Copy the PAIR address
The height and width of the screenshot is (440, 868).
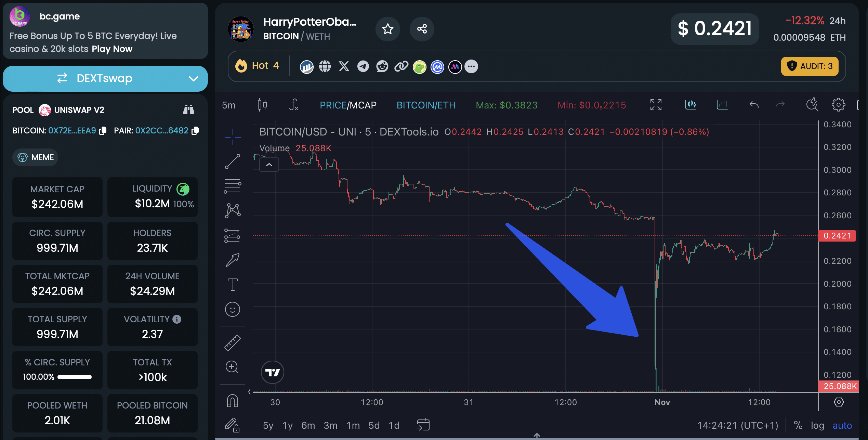[x=195, y=131]
